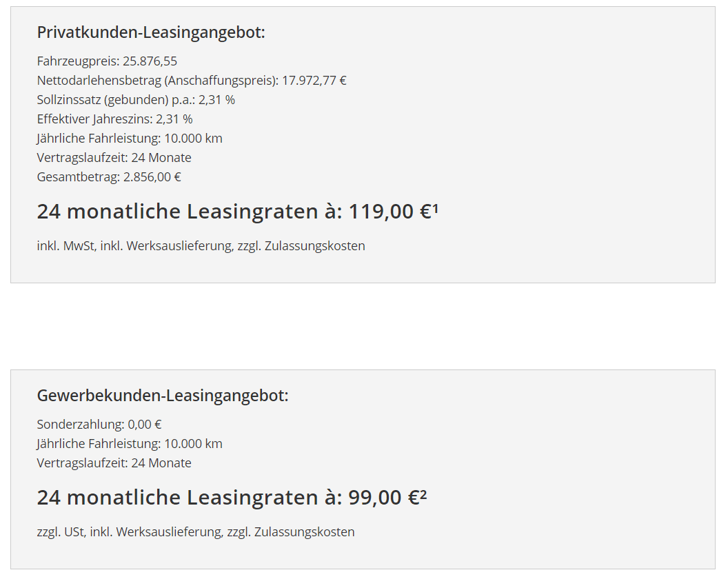Click private offer Vertragslaufzeit 24 Monate
Screen dimensions: 728x579
[114, 158]
